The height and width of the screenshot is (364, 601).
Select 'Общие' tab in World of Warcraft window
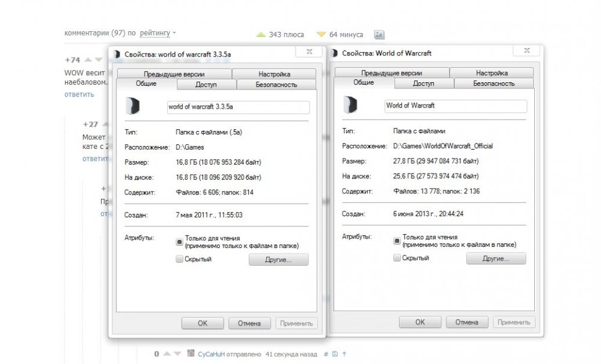click(364, 82)
